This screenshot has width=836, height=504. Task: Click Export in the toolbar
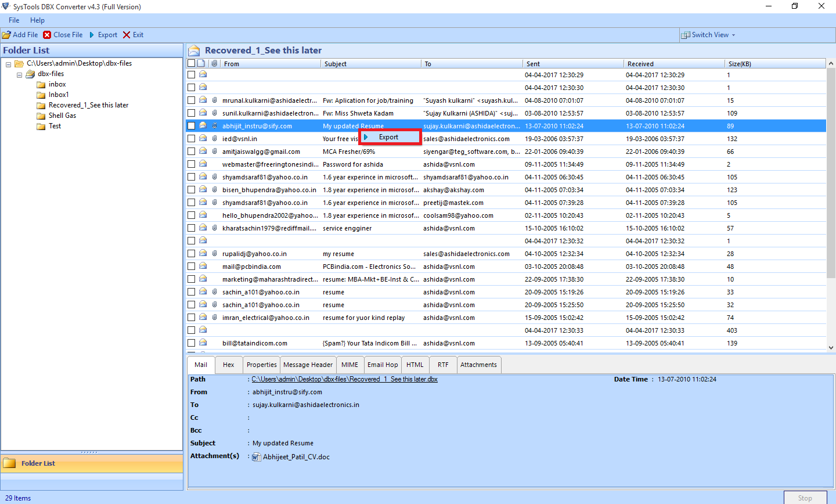103,35
